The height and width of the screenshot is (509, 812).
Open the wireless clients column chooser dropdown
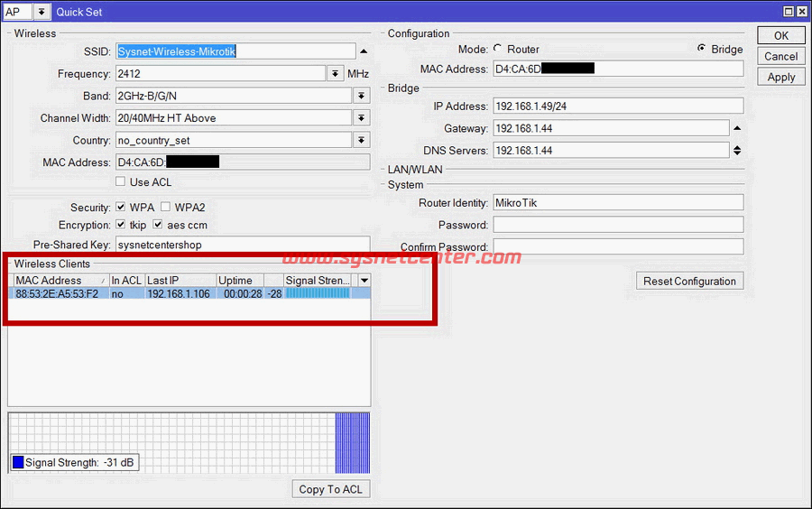pos(364,280)
